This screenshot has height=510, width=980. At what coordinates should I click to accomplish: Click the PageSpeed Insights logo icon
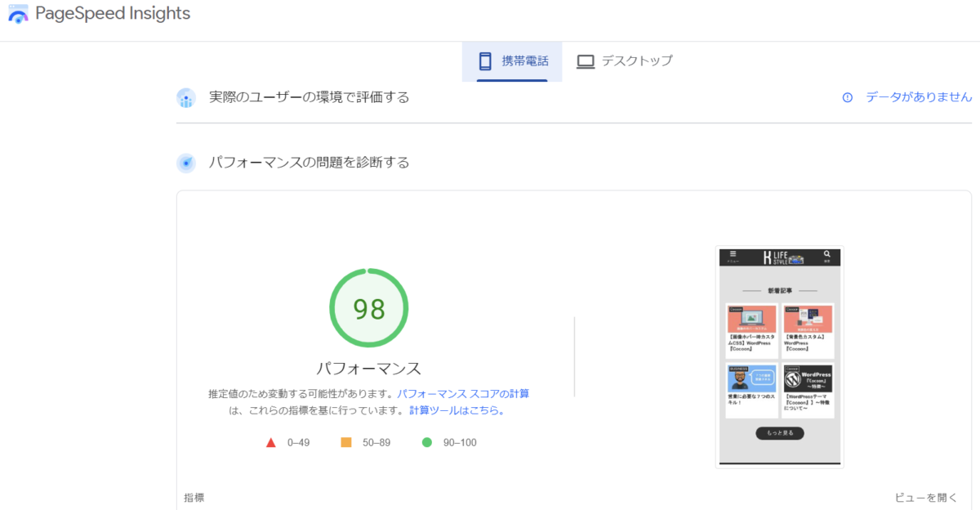pos(18,14)
